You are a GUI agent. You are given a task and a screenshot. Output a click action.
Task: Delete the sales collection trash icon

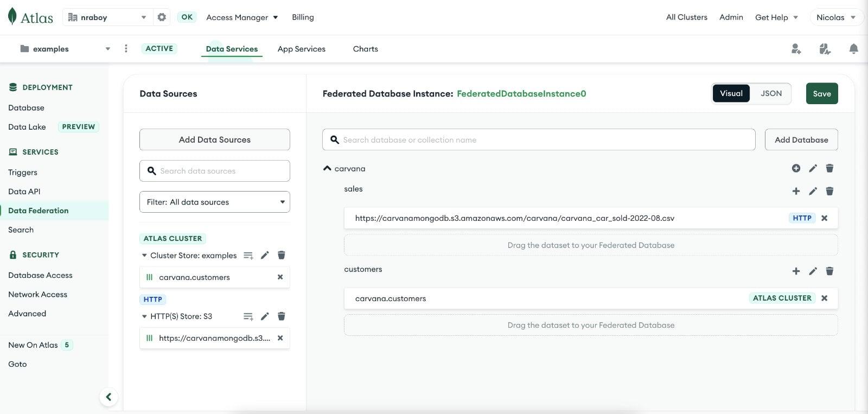pos(829,191)
